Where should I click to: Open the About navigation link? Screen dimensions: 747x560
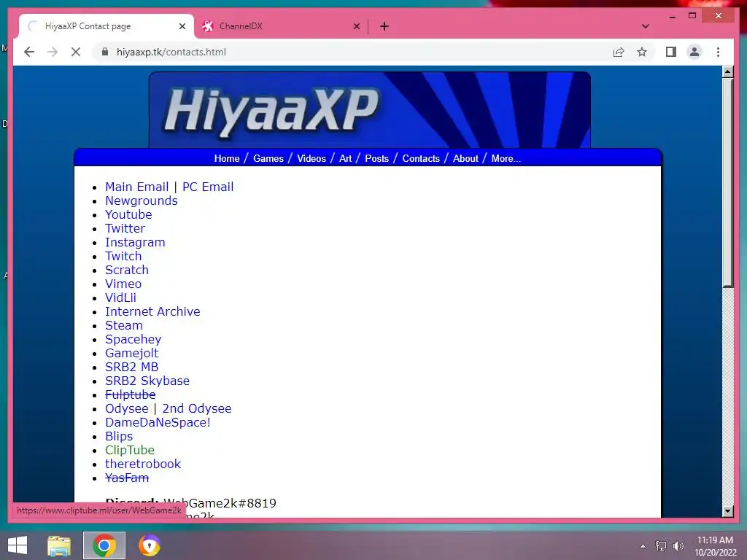pos(465,158)
